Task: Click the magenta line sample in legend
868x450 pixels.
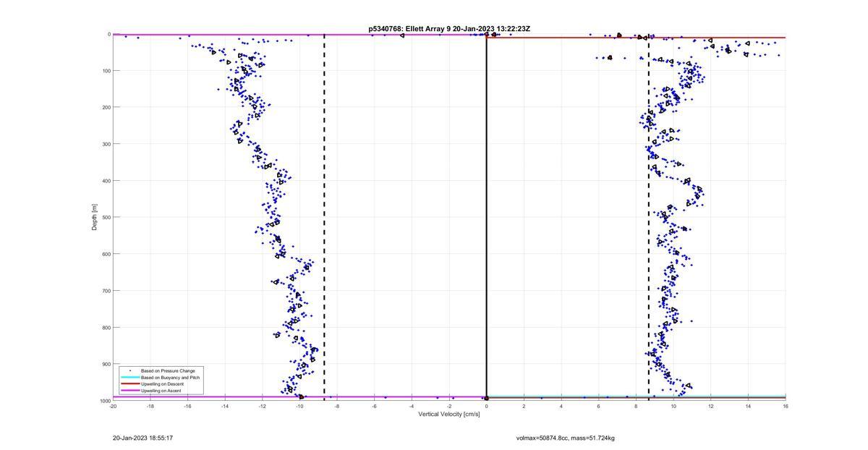Action: pos(130,391)
